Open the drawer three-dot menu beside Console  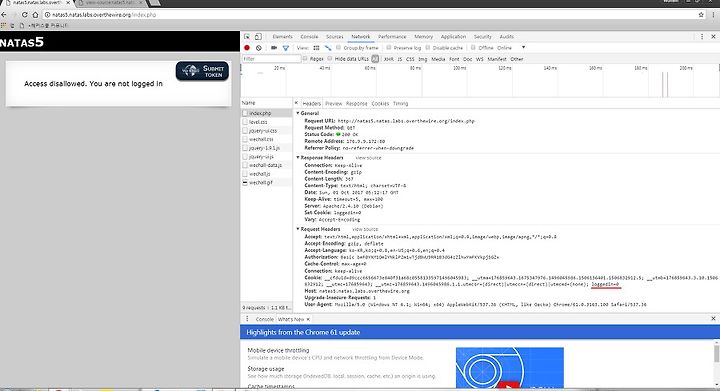click(x=247, y=319)
